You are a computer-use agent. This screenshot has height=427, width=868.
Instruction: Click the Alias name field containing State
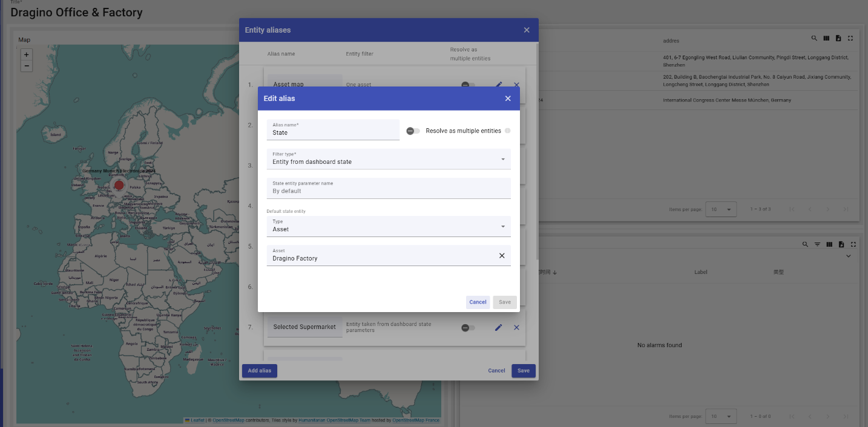coord(333,129)
